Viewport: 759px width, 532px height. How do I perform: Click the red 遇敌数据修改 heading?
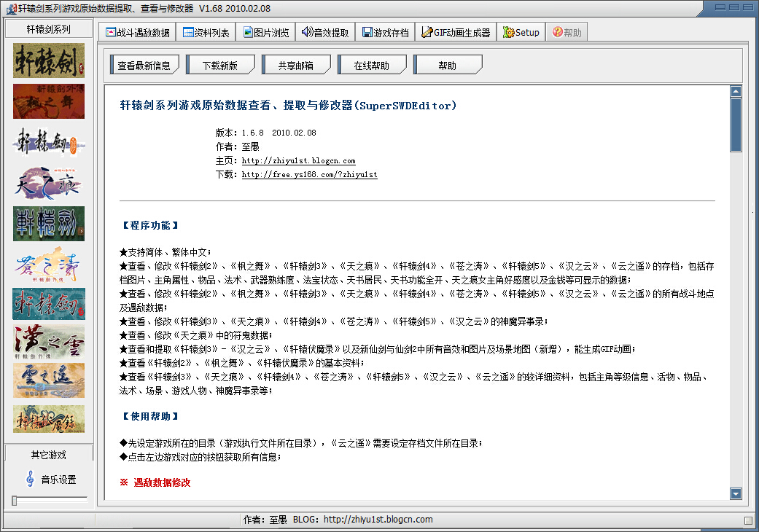click(x=155, y=482)
